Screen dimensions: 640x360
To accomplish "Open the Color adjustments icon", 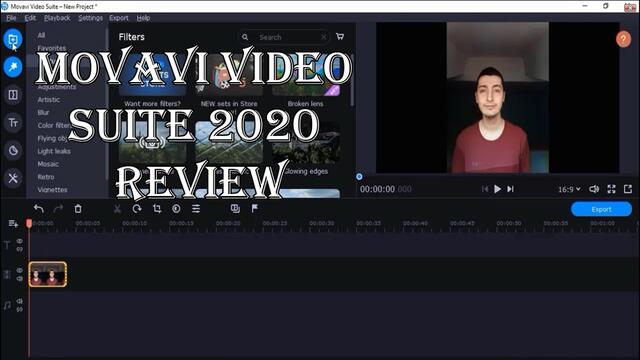I will pyautogui.click(x=176, y=209).
